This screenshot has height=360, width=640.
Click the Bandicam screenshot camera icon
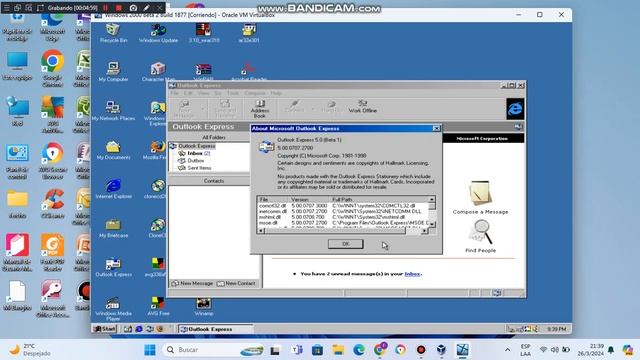133,8
